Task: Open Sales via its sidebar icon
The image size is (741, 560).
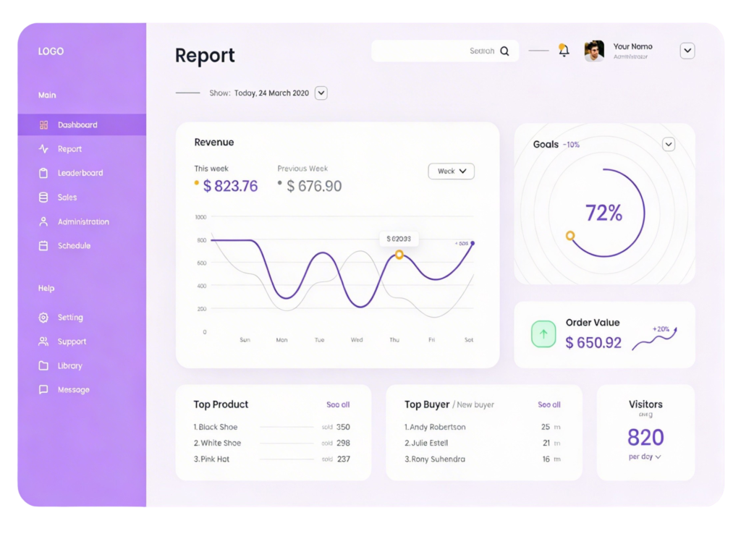Action: tap(44, 197)
